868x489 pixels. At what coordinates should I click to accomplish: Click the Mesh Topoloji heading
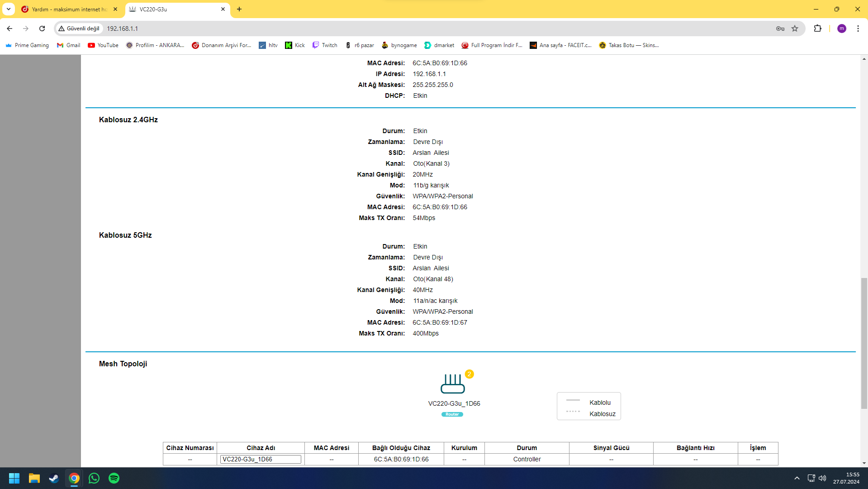click(123, 364)
